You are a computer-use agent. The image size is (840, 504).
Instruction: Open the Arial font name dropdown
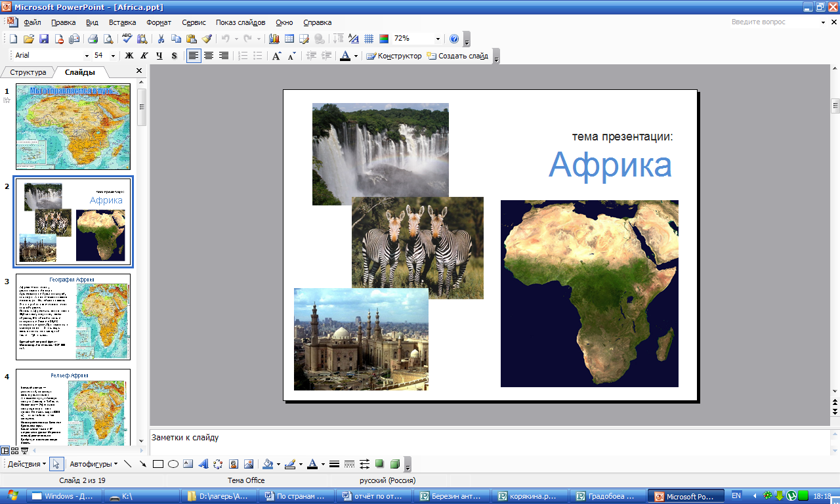click(87, 56)
